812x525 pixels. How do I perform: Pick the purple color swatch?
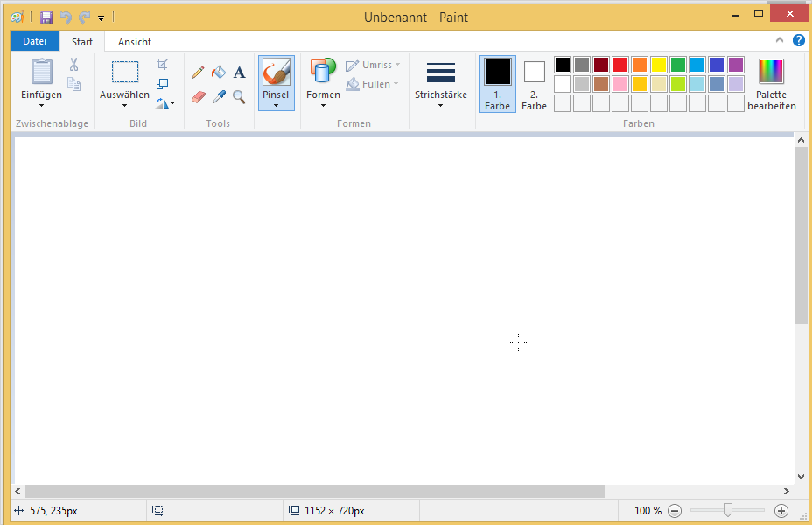[x=735, y=65]
